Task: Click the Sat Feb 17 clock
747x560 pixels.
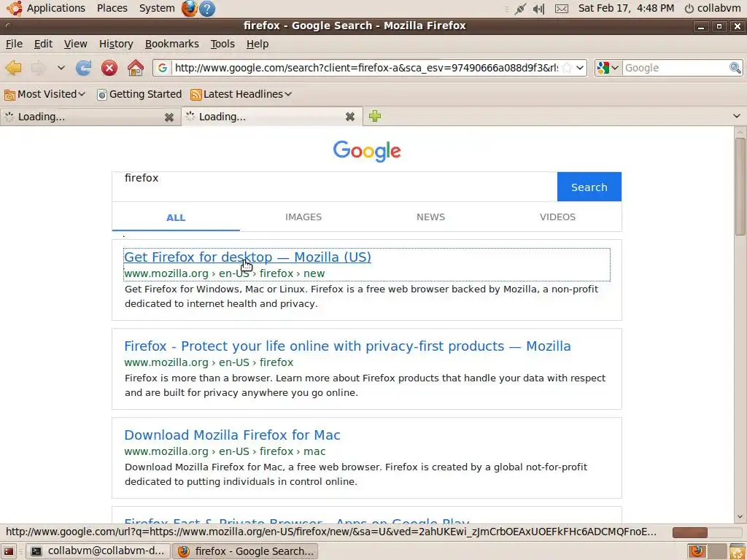Action: tap(626, 8)
